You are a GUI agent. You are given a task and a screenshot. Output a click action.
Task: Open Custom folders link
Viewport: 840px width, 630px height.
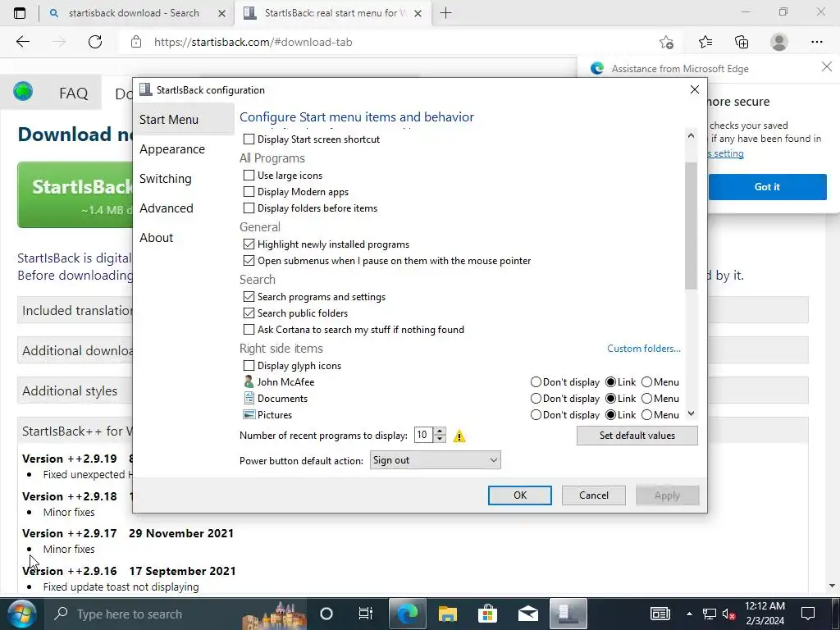coord(644,348)
